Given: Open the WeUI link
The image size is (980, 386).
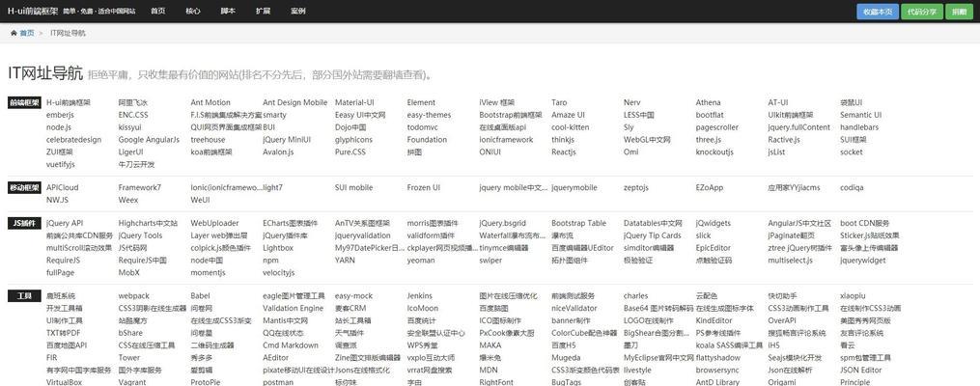Looking at the screenshot, I should (200, 200).
